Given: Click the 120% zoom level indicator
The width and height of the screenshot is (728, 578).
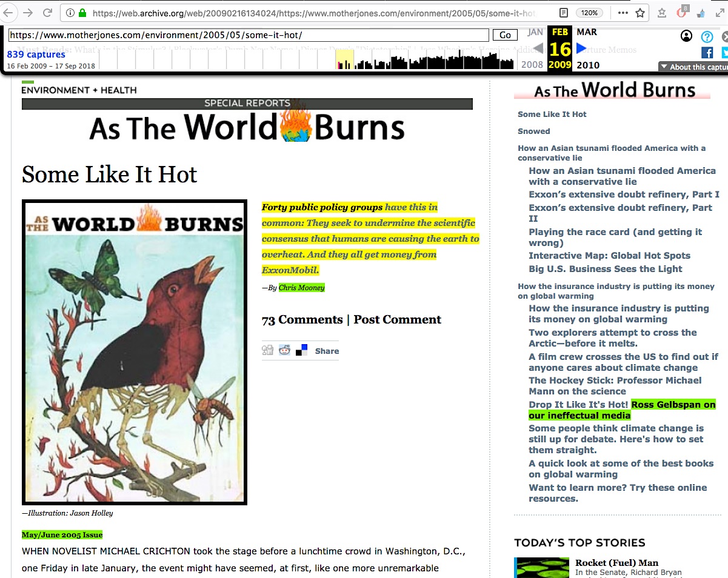Looking at the screenshot, I should click(589, 13).
